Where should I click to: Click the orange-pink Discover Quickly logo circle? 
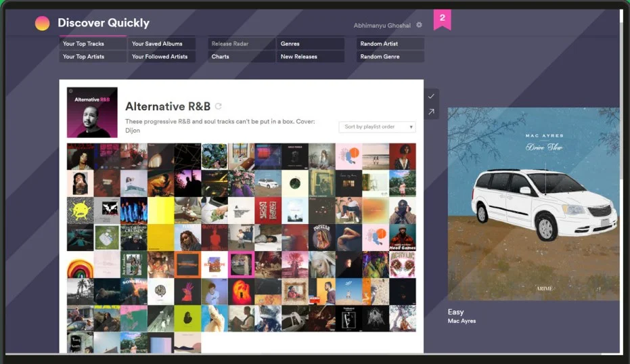[x=42, y=23]
